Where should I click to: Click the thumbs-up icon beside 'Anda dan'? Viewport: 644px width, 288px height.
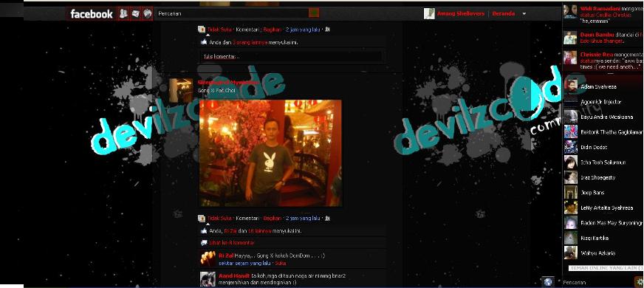(204, 42)
